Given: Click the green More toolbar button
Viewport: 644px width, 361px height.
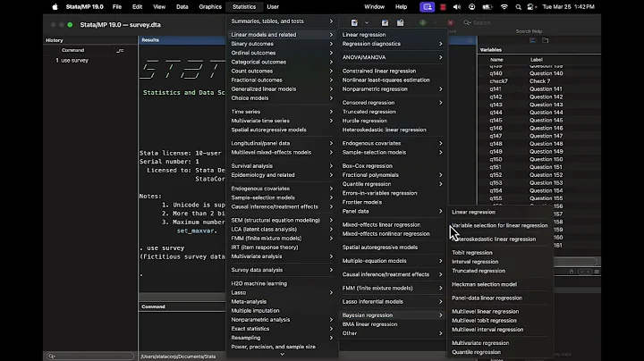Looking at the screenshot, I should pyautogui.click(x=422, y=22).
